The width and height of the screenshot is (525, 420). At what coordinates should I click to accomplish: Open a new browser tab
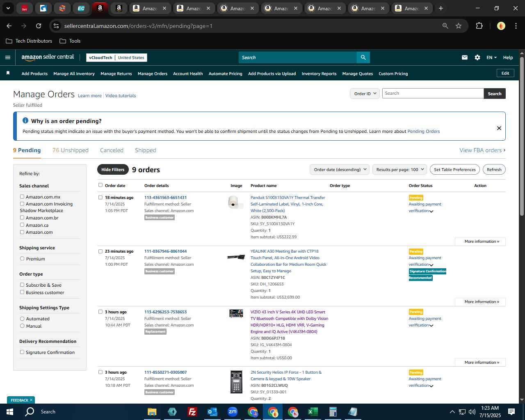(441, 8)
